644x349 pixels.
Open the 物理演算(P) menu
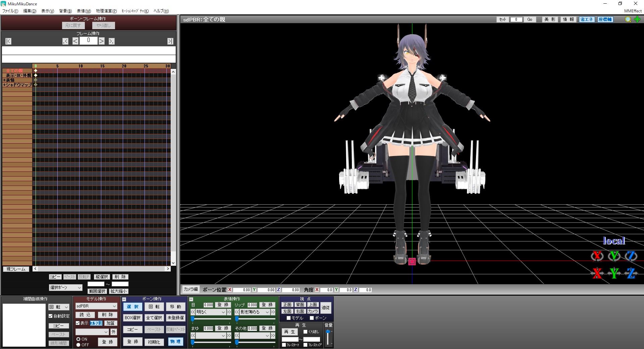[106, 11]
